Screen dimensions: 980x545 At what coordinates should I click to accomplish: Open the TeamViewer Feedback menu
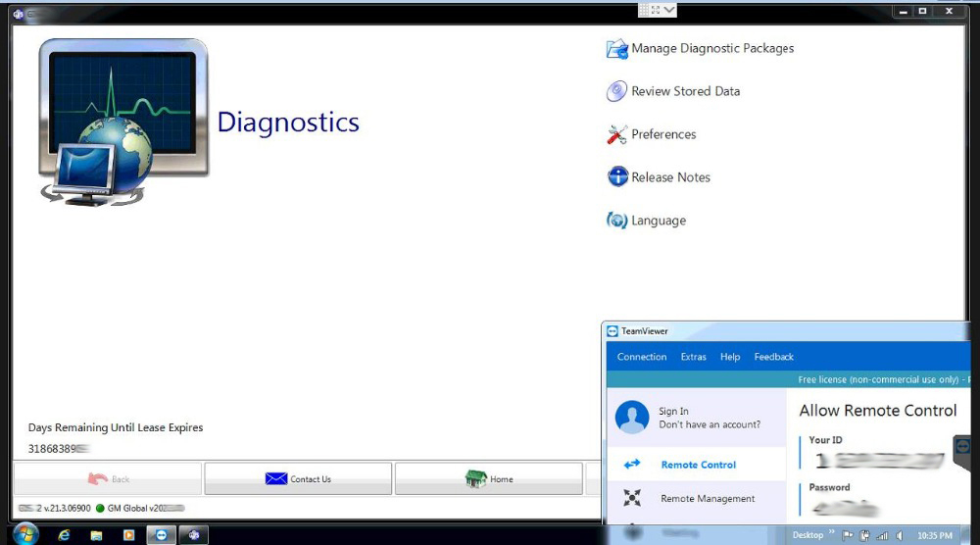pos(774,357)
